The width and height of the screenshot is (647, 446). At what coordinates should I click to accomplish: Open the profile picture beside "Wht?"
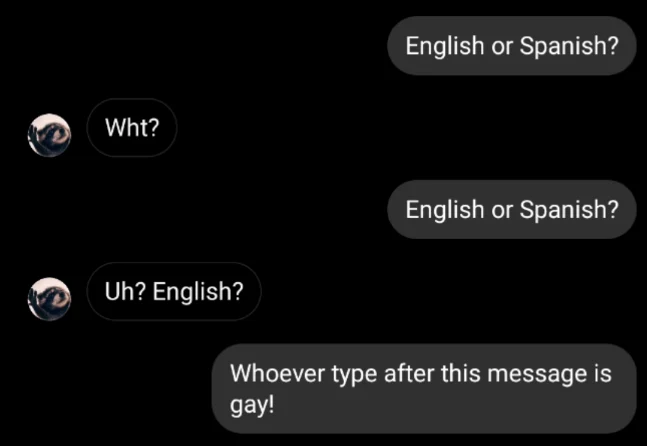coord(48,135)
